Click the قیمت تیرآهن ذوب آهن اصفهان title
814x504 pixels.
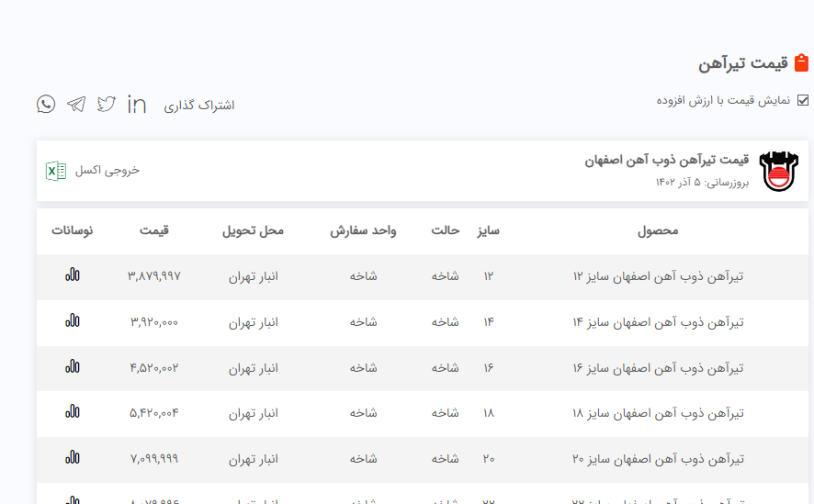click(x=667, y=160)
